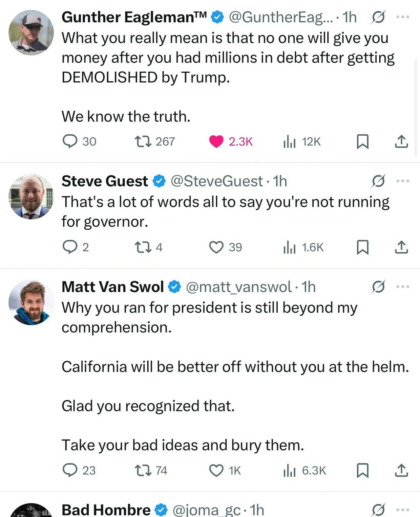The width and height of the screenshot is (420, 517).
Task: Share Gunther Eagleman's tweet
Action: [401, 142]
